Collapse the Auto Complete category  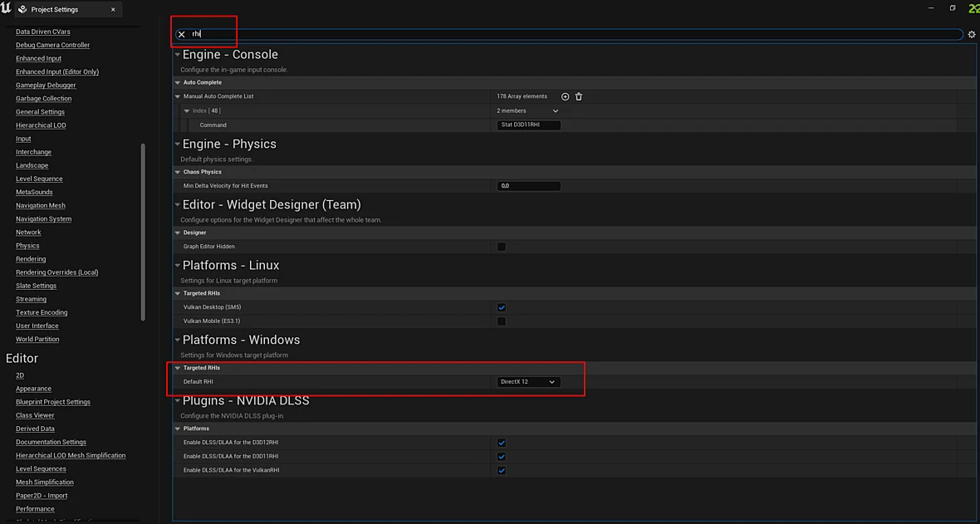178,82
